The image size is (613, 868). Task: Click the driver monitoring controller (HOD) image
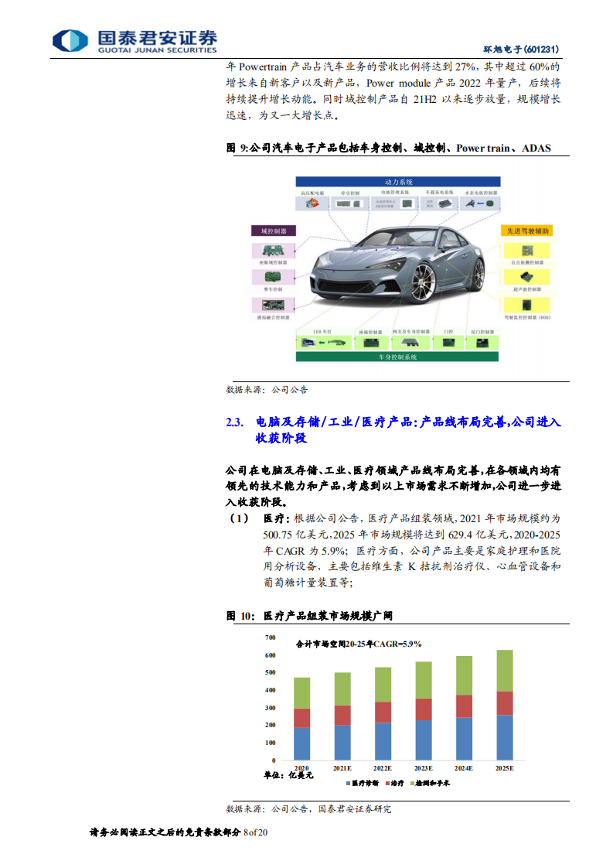pos(526,305)
